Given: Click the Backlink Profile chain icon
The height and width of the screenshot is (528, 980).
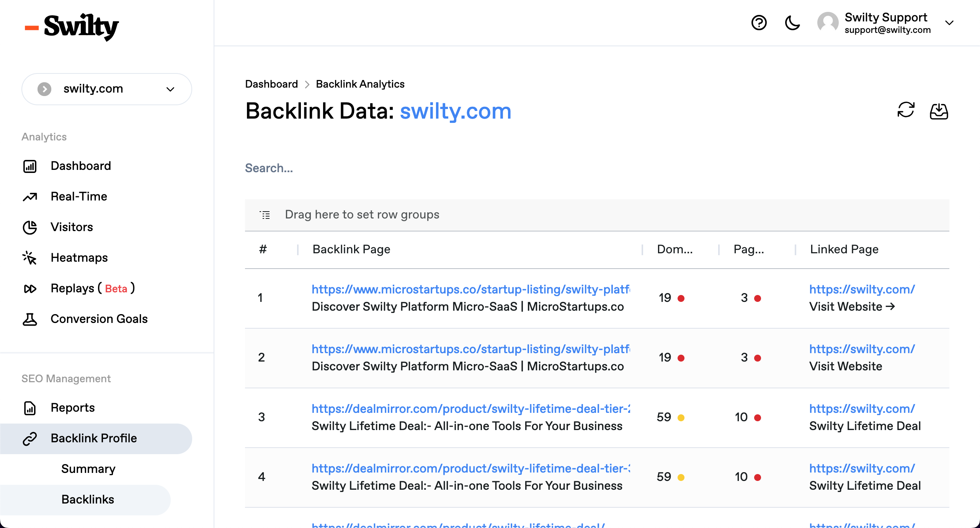Looking at the screenshot, I should (x=30, y=438).
